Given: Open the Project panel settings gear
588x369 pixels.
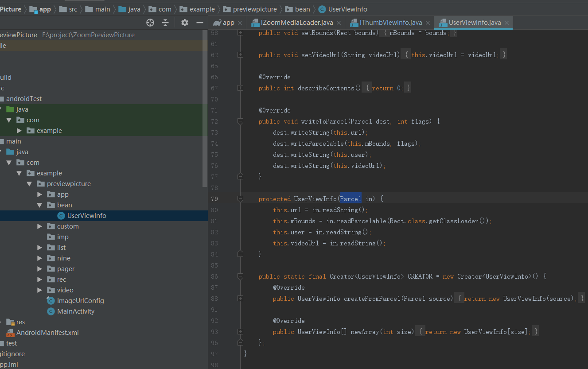Looking at the screenshot, I should (x=184, y=22).
